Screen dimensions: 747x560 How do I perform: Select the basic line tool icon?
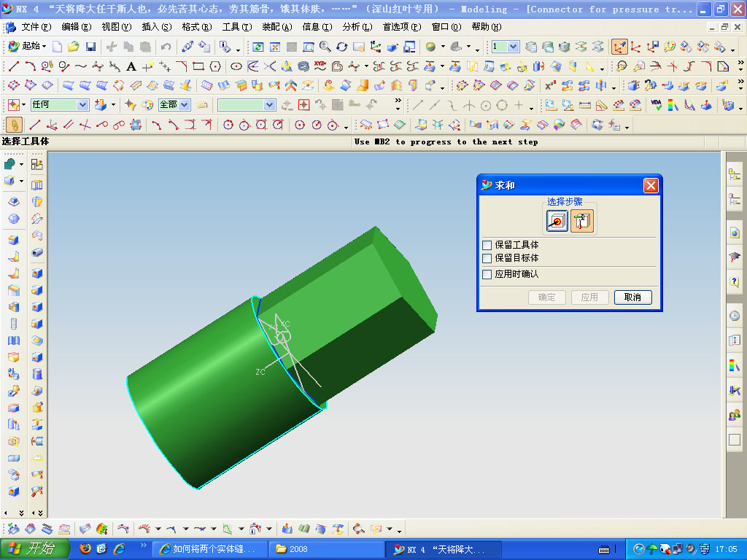tap(14, 66)
